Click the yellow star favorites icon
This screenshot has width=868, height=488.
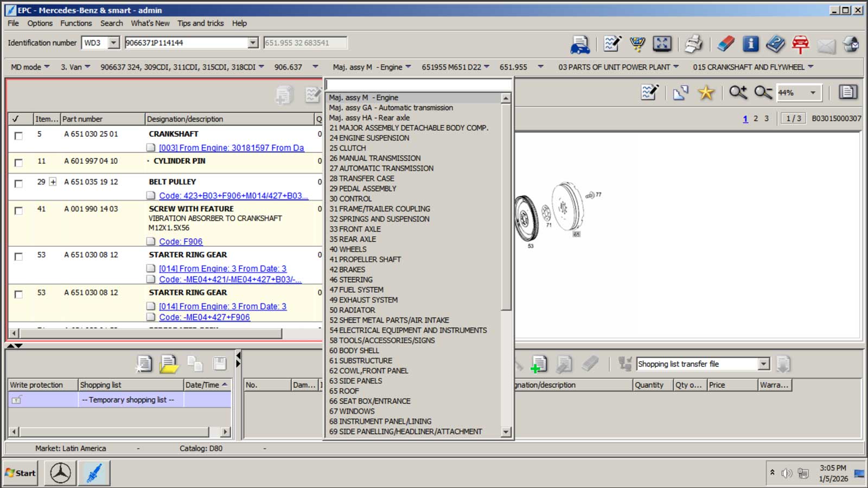(706, 93)
